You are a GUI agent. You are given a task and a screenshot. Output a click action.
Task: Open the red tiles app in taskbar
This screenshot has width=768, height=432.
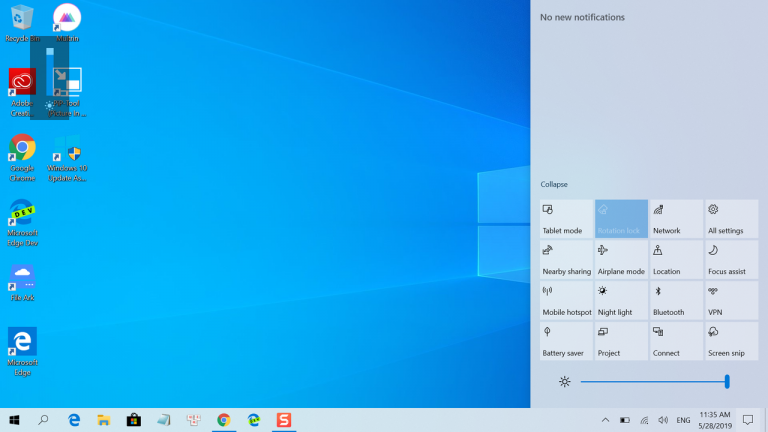[193, 420]
